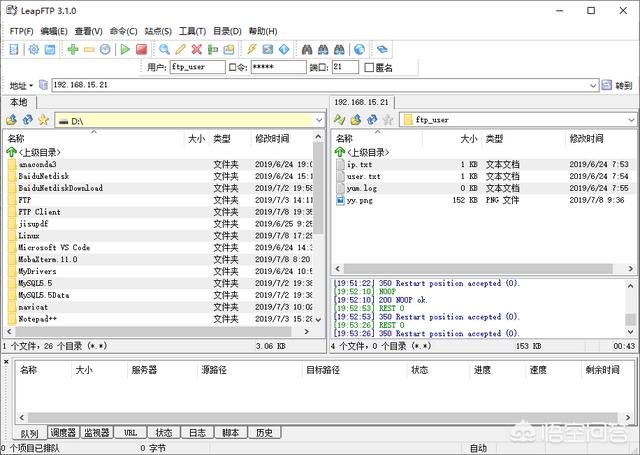Image resolution: width=640 pixels, height=455 pixels.
Task: Expand the remote ftp_user path dropdown
Action: click(631, 120)
